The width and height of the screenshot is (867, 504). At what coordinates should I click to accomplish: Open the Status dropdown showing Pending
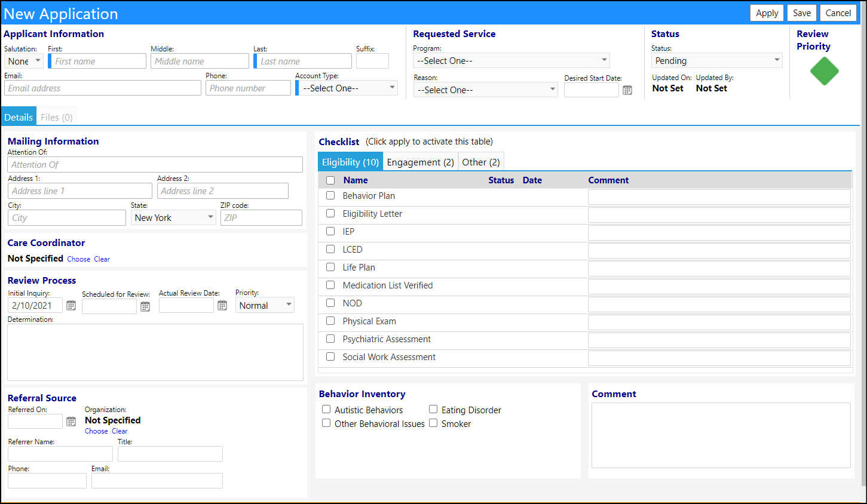717,60
